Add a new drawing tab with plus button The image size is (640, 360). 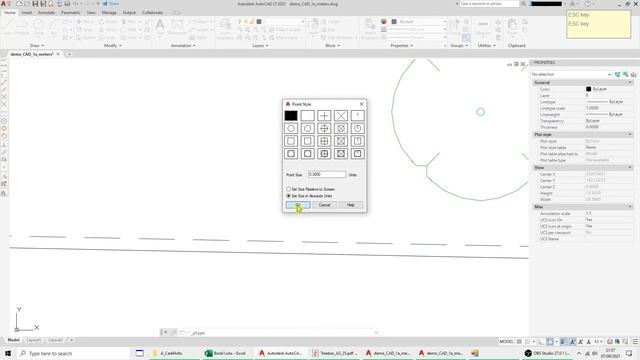(69, 54)
